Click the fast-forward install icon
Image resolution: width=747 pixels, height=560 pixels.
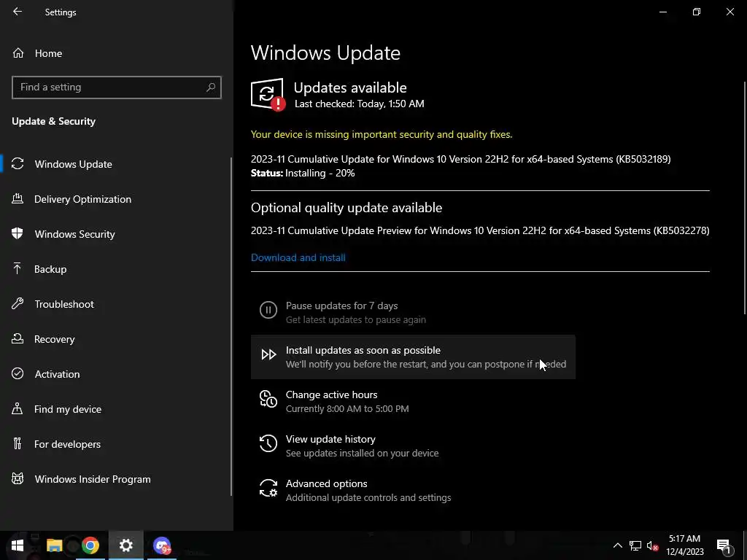click(x=268, y=354)
